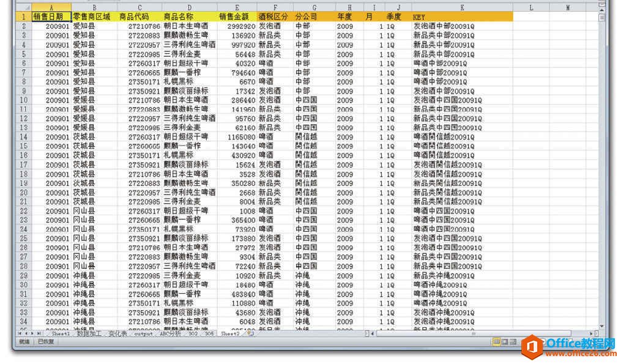Screen dimensions: 621x364
Task: Select row 1 header
Action: [24, 17]
